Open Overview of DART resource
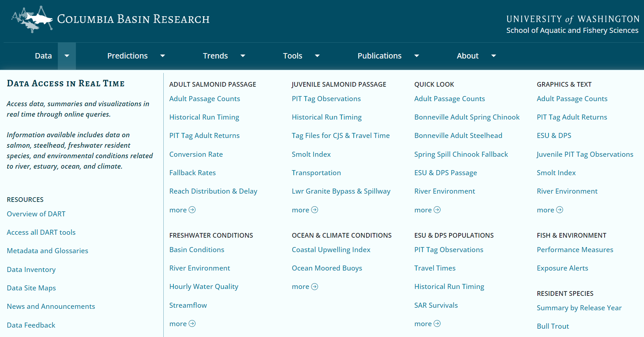 (x=36, y=214)
